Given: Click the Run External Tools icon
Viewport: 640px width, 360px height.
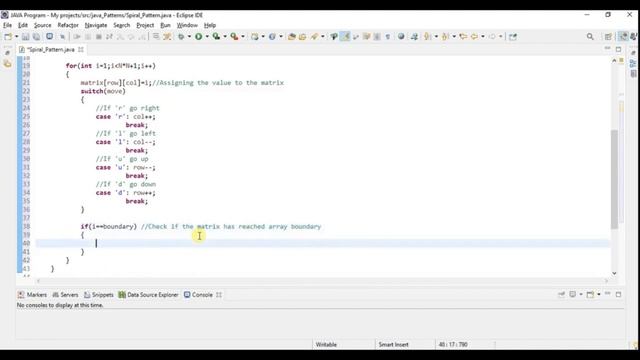Looking at the screenshot, I should (234, 37).
